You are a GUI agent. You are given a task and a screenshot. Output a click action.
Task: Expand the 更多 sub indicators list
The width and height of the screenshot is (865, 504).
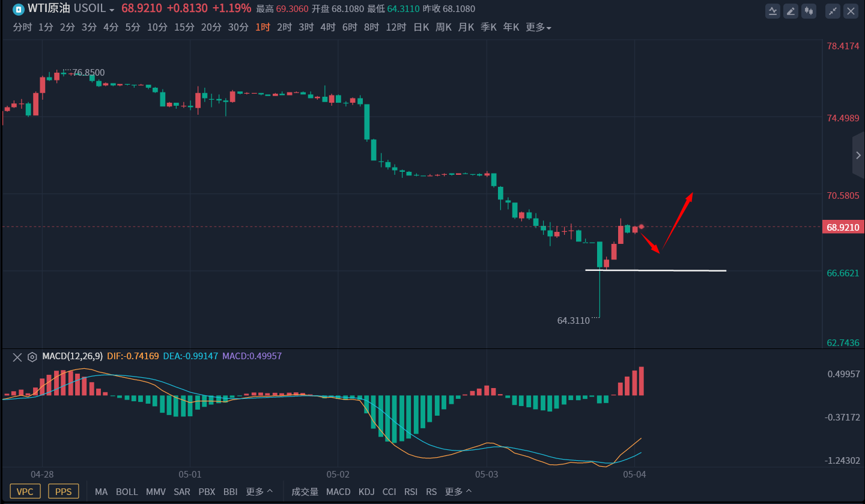tap(458, 491)
